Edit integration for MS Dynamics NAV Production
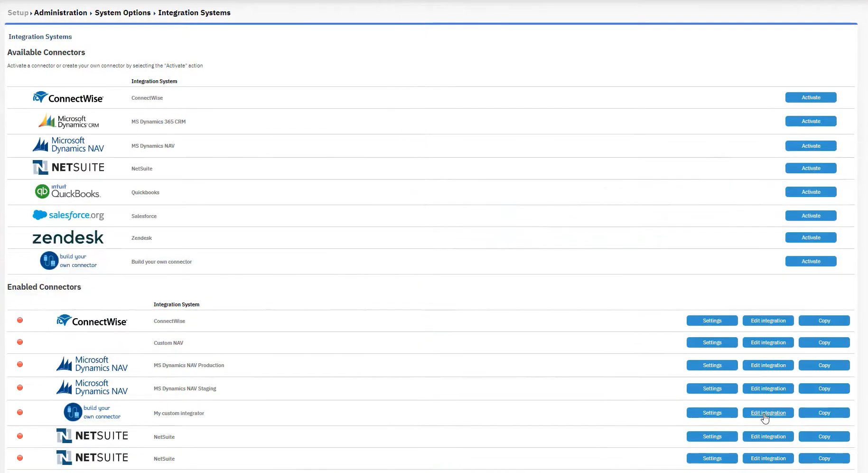This screenshot has height=473, width=868. 768,365
